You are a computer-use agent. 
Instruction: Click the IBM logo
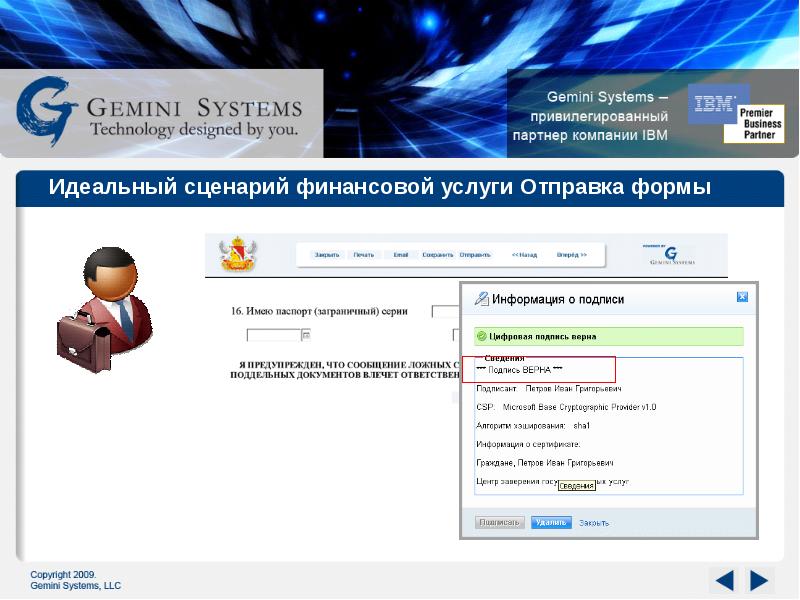(x=714, y=104)
